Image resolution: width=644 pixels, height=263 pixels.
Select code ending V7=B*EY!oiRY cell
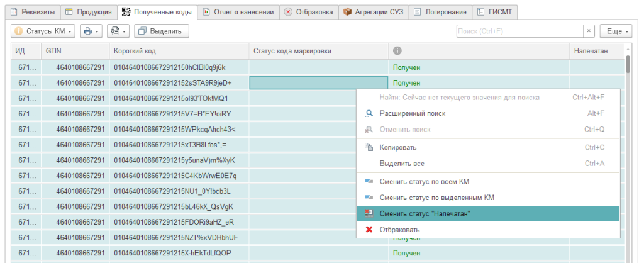click(x=179, y=114)
